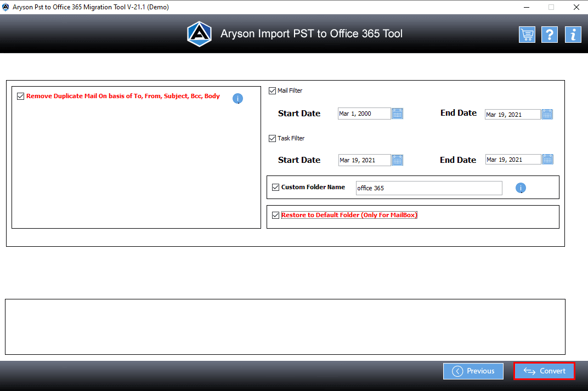This screenshot has height=391, width=588.
Task: Click the Custom Folder Name text box
Action: click(429, 188)
